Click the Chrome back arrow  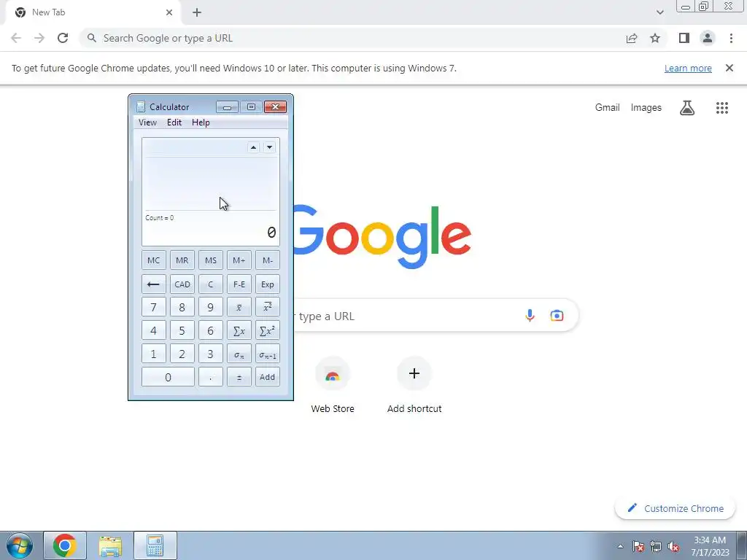coord(16,38)
